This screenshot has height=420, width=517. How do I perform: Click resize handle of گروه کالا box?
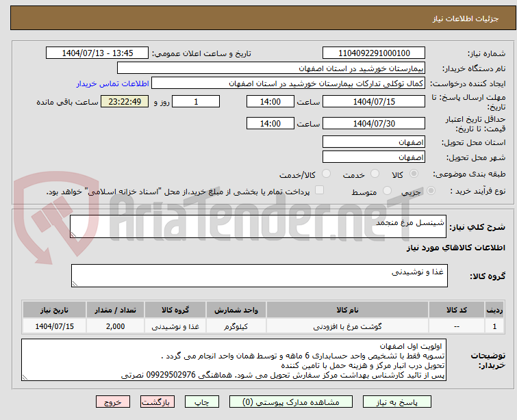pos(75,283)
